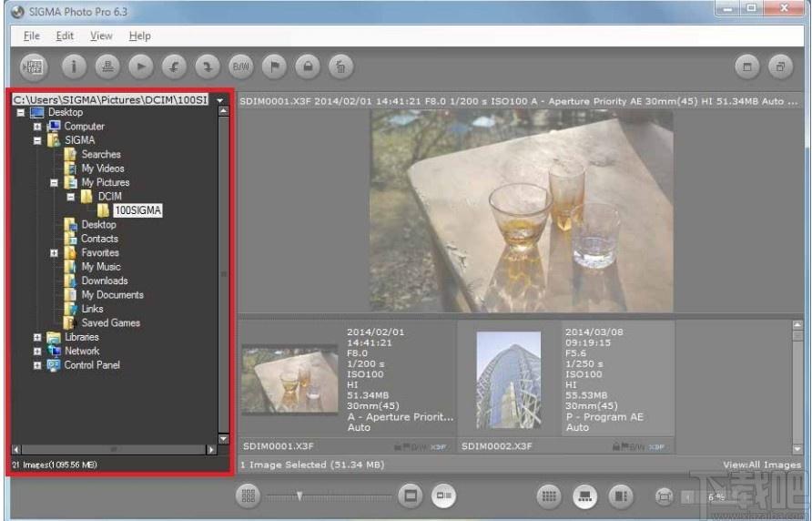Open the image information window
The height and width of the screenshot is (521, 812).
point(74,66)
